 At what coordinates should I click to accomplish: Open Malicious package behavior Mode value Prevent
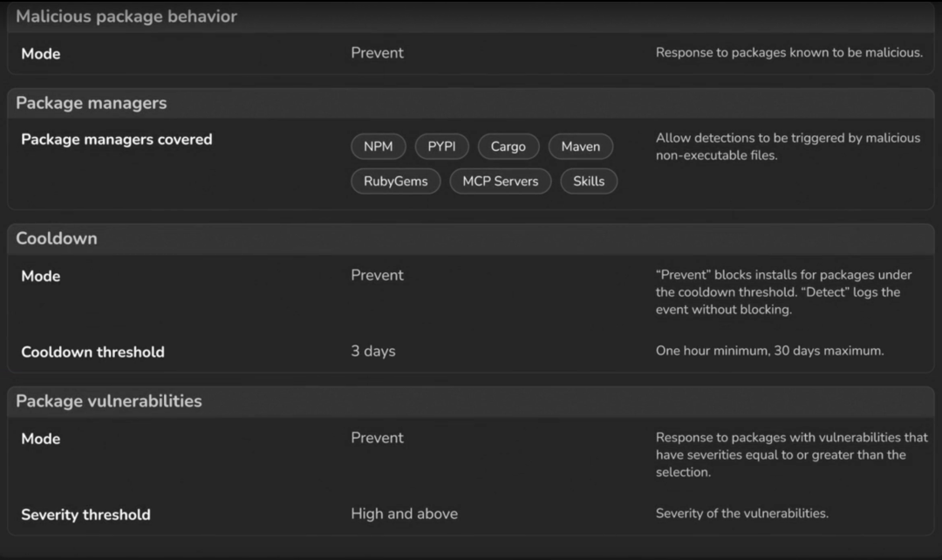[378, 53]
